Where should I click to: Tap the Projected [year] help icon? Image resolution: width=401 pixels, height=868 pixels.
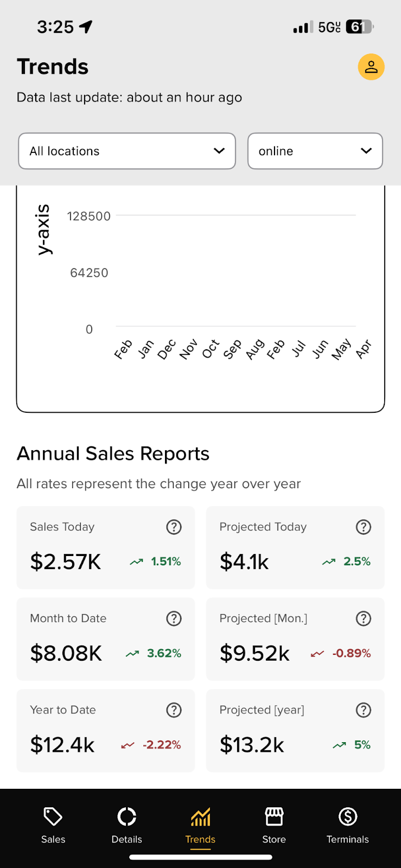pyautogui.click(x=363, y=710)
